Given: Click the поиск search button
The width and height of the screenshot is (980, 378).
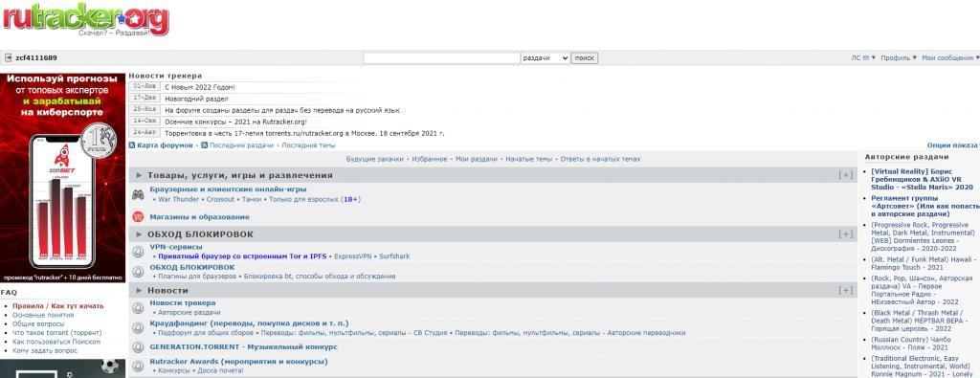Looking at the screenshot, I should point(585,58).
